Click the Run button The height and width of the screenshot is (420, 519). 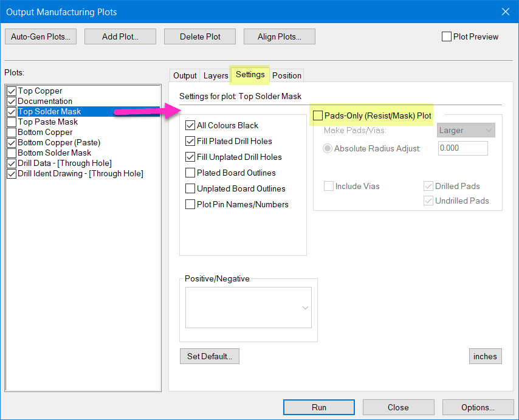[x=318, y=407]
